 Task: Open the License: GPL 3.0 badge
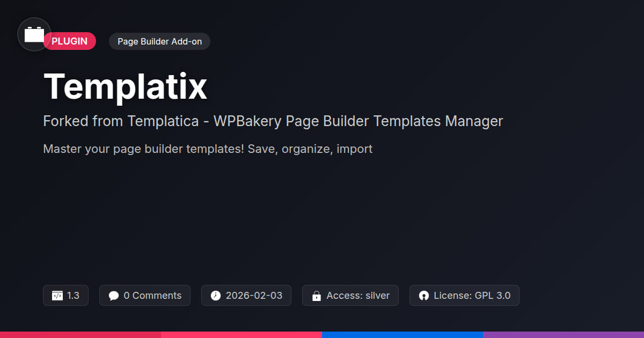coord(464,296)
